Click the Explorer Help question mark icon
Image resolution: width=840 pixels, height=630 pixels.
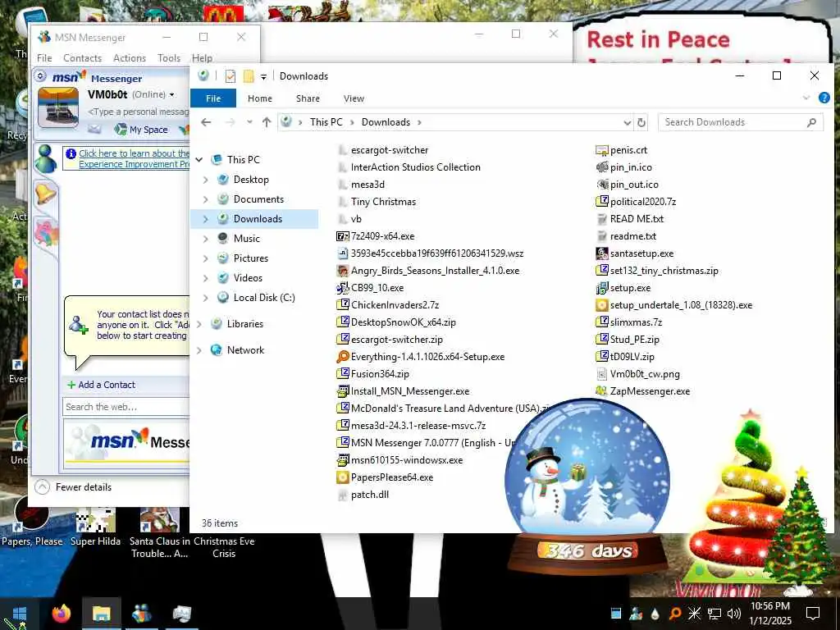[x=824, y=98]
